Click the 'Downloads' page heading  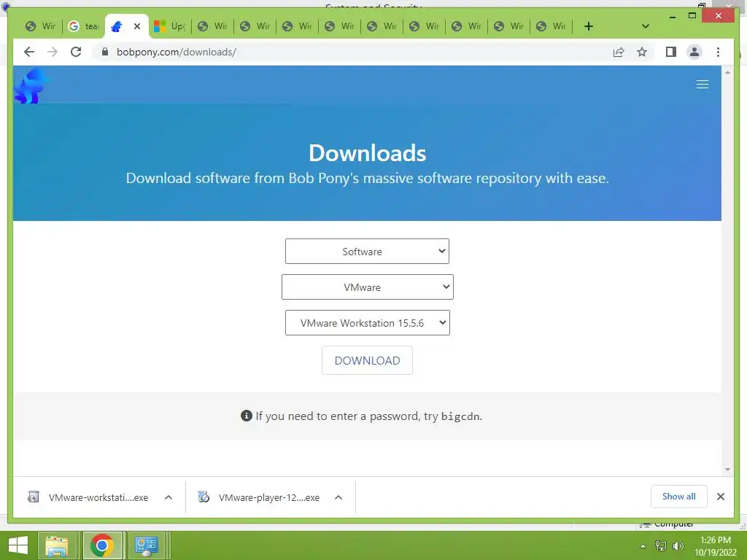tap(368, 153)
